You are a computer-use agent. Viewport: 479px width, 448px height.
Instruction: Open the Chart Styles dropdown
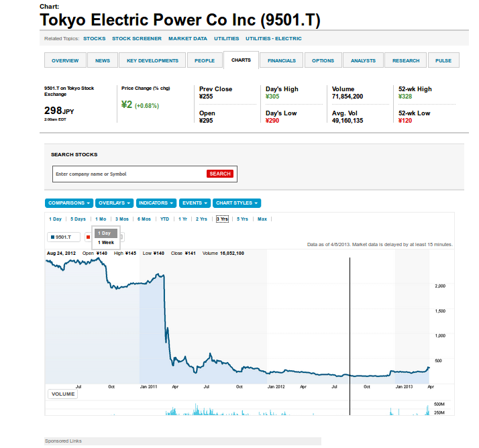[237, 203]
